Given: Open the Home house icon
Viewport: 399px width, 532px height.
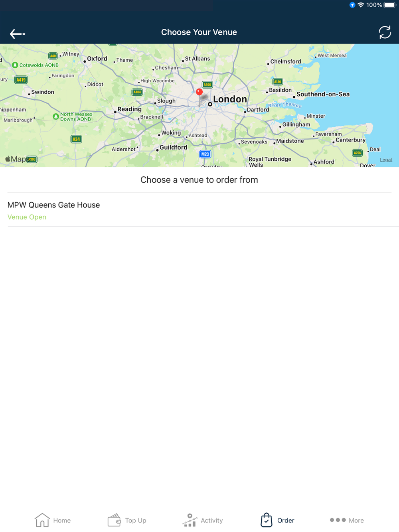Looking at the screenshot, I should (42, 520).
